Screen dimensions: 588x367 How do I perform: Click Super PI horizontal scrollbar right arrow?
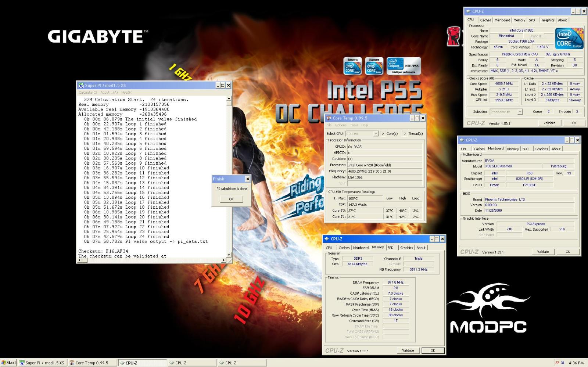click(x=224, y=260)
